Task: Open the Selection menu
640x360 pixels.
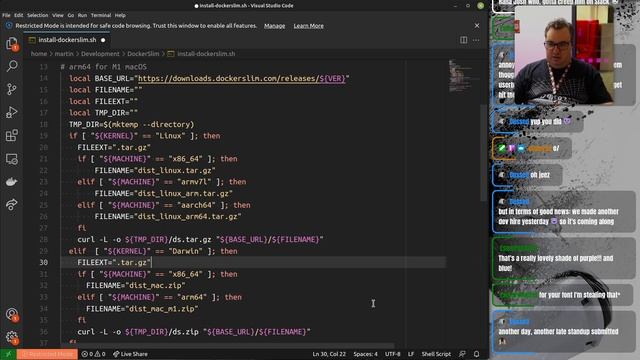Action: pos(38,15)
